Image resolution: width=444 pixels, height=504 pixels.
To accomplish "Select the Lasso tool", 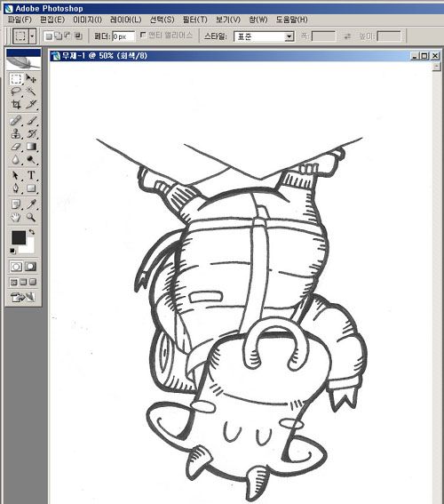I will [x=15, y=92].
